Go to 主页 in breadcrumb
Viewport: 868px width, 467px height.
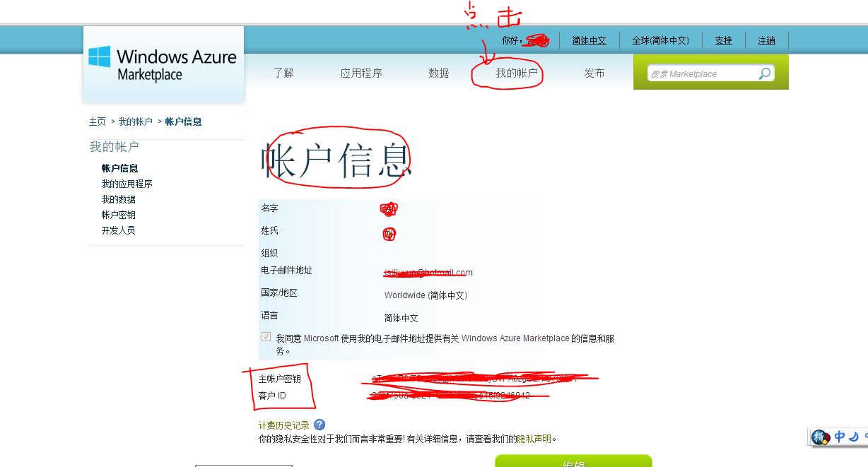coord(97,122)
